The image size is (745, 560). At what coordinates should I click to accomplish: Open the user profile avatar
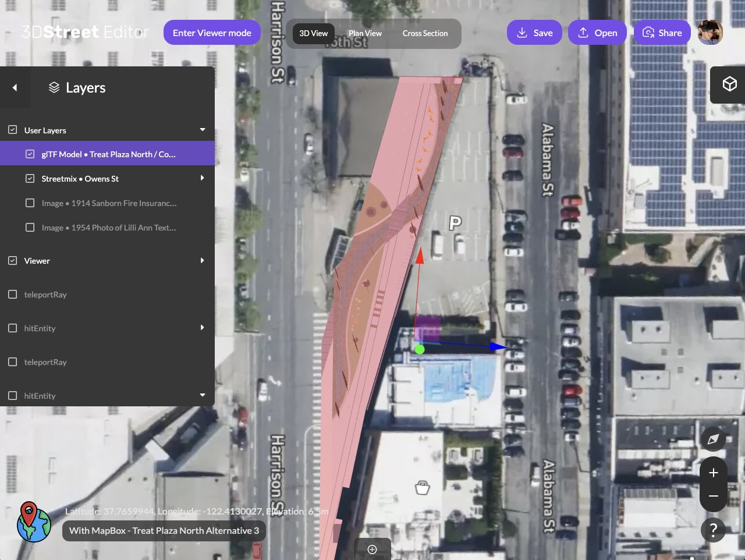point(710,33)
